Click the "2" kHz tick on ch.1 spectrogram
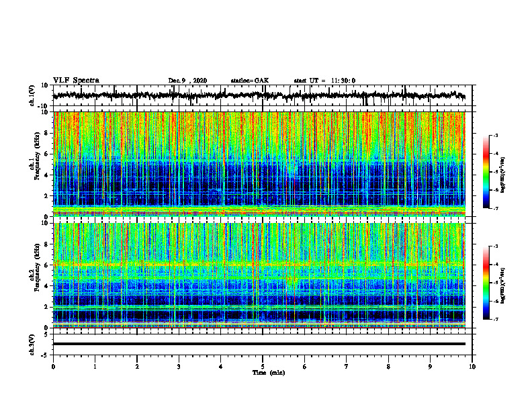The image size is (532, 411). [47, 196]
